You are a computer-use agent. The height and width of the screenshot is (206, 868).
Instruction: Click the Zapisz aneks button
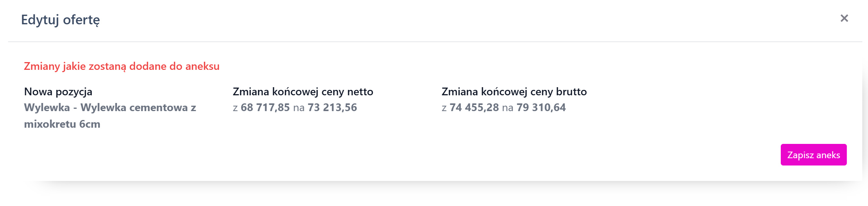pyautogui.click(x=813, y=155)
